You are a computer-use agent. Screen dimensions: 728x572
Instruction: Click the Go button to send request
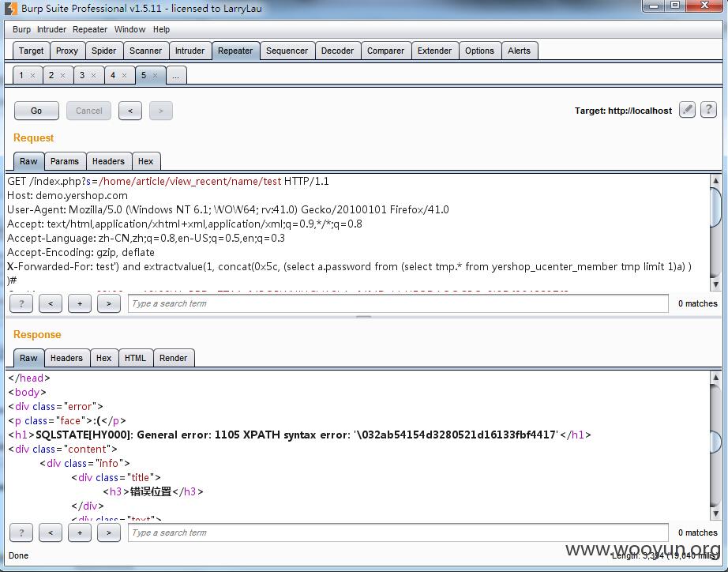pyautogui.click(x=36, y=111)
